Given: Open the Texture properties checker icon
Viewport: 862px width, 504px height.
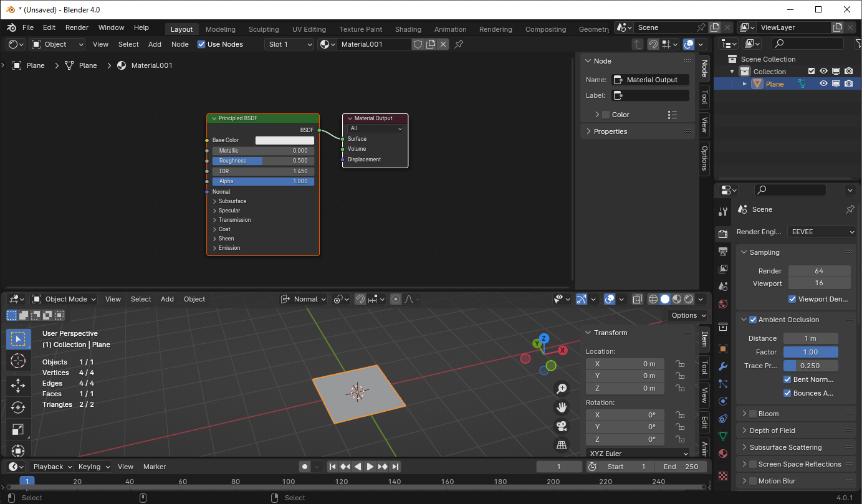Looking at the screenshot, I should tap(723, 476).
